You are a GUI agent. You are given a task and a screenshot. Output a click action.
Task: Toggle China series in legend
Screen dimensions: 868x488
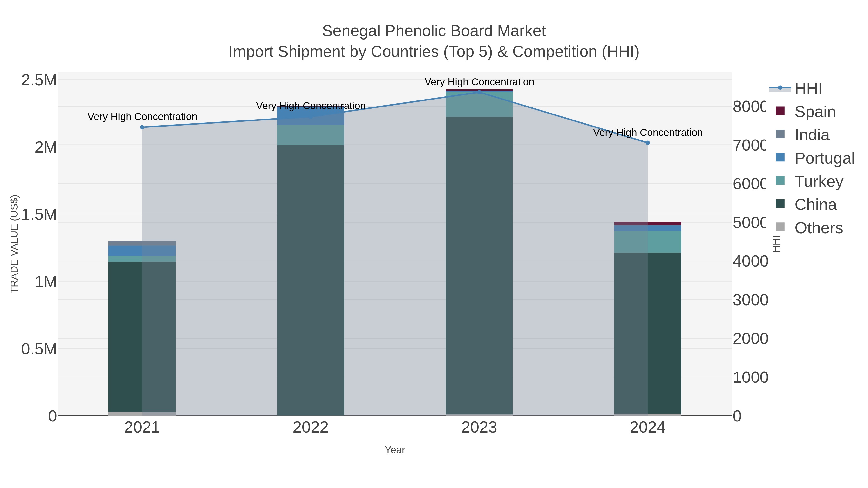806,205
